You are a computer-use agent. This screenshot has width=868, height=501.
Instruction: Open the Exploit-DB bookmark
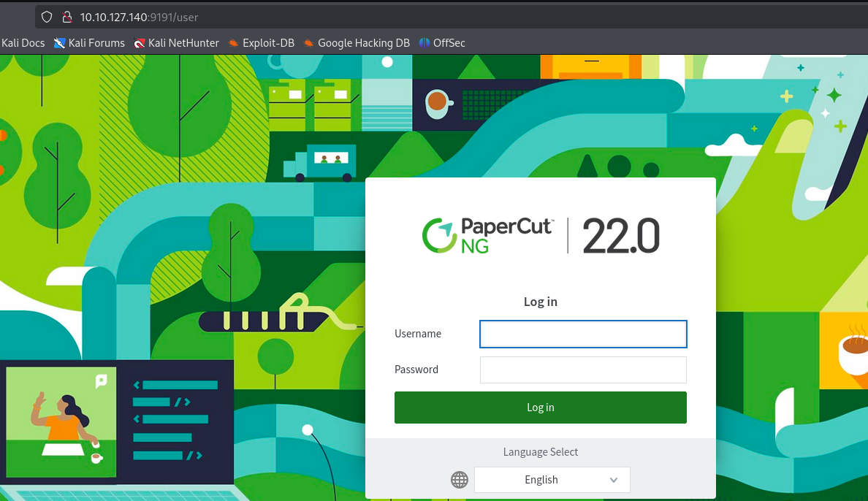(x=262, y=42)
